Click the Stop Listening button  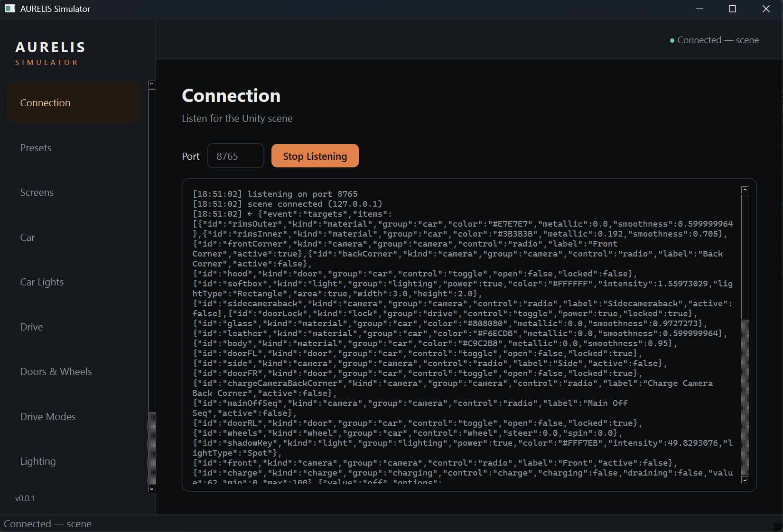(315, 156)
